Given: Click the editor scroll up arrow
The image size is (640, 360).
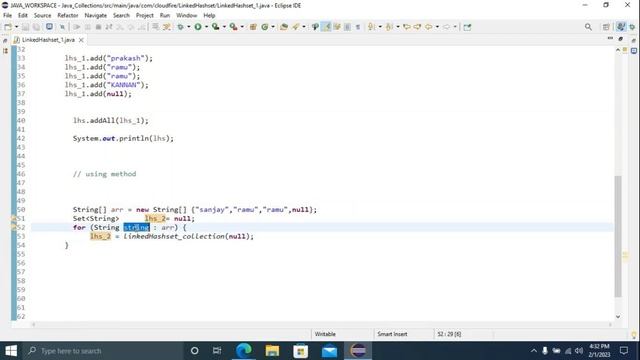Looking at the screenshot, I should click(618, 50).
